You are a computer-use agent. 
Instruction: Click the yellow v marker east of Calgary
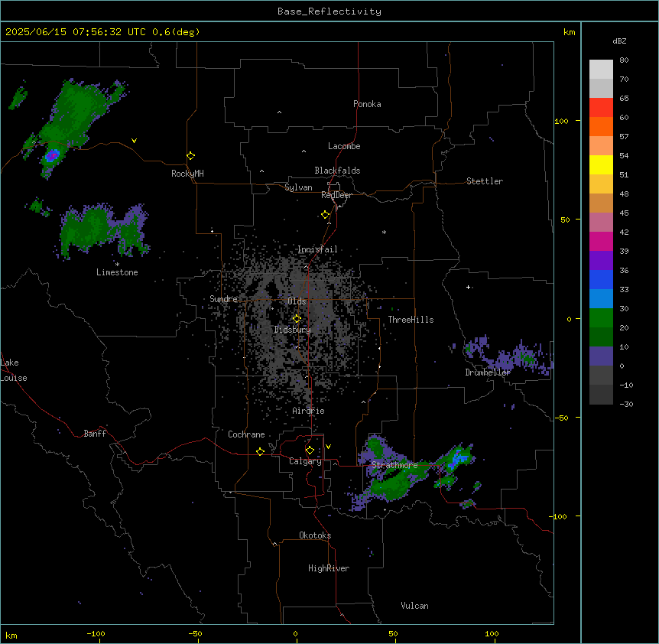328,447
